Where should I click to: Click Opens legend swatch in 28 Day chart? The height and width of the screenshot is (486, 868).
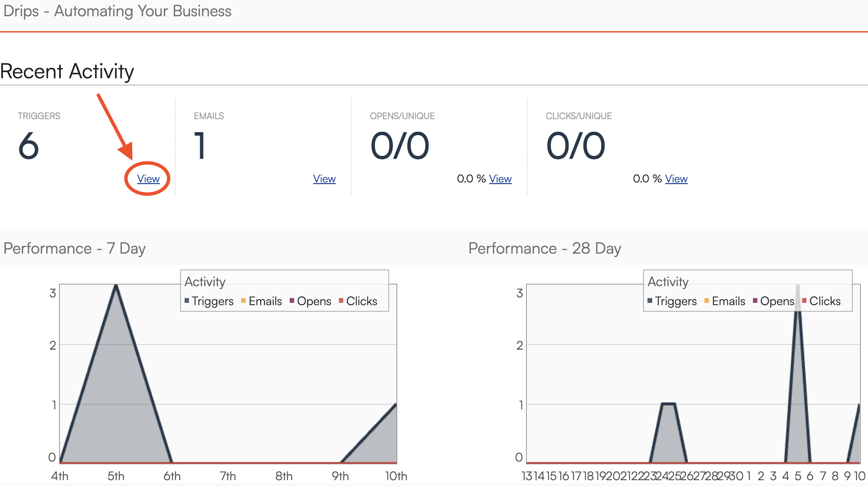coord(755,300)
